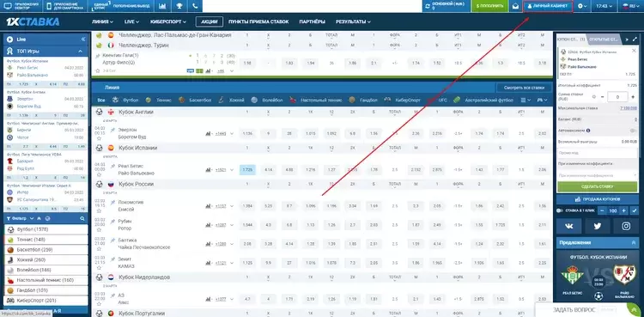Toggle the Автомаксимум switch
The image size is (644, 317).
[x=634, y=131]
